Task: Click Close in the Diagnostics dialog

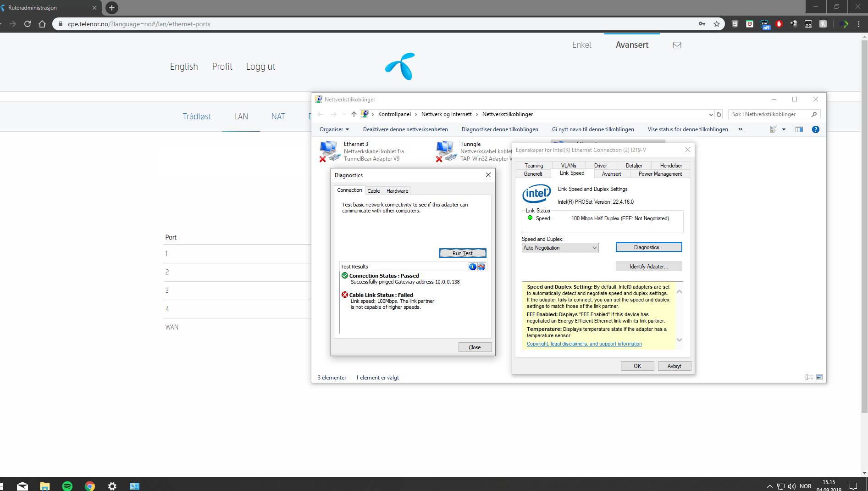Action: click(x=475, y=347)
